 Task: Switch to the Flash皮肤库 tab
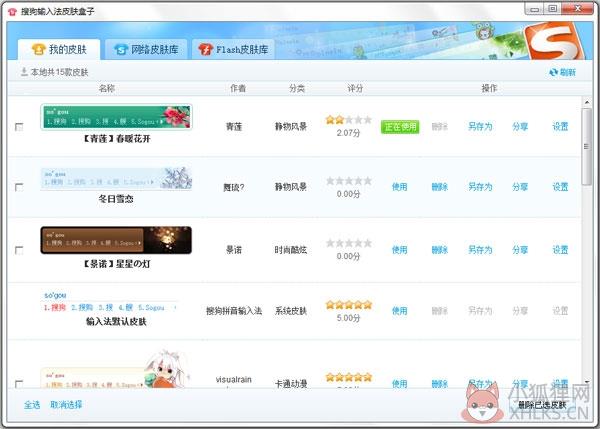pyautogui.click(x=233, y=49)
